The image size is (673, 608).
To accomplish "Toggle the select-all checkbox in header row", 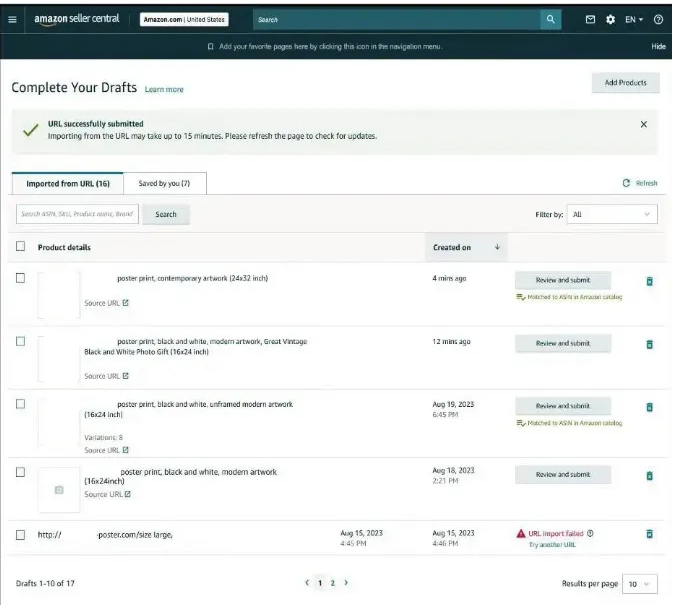I will pos(20,246).
